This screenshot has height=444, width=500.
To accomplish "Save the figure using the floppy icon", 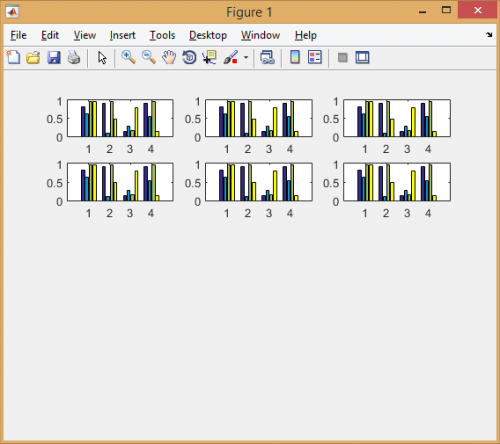I will point(54,58).
